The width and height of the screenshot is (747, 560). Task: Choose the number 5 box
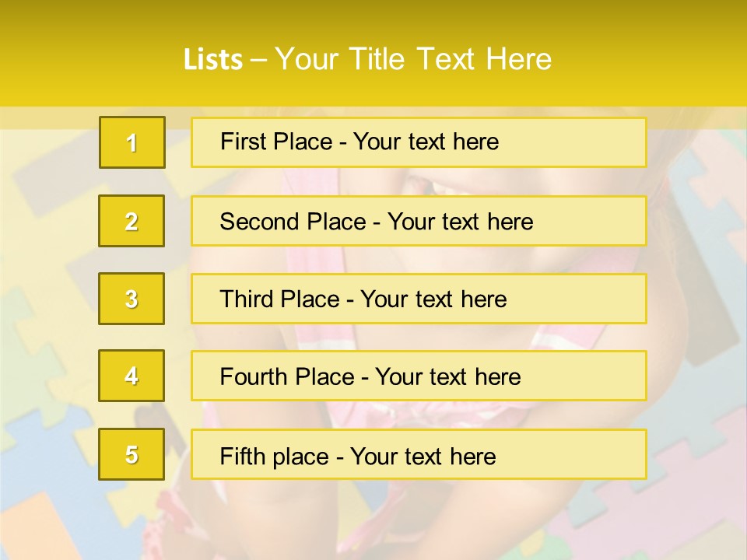coord(132,454)
